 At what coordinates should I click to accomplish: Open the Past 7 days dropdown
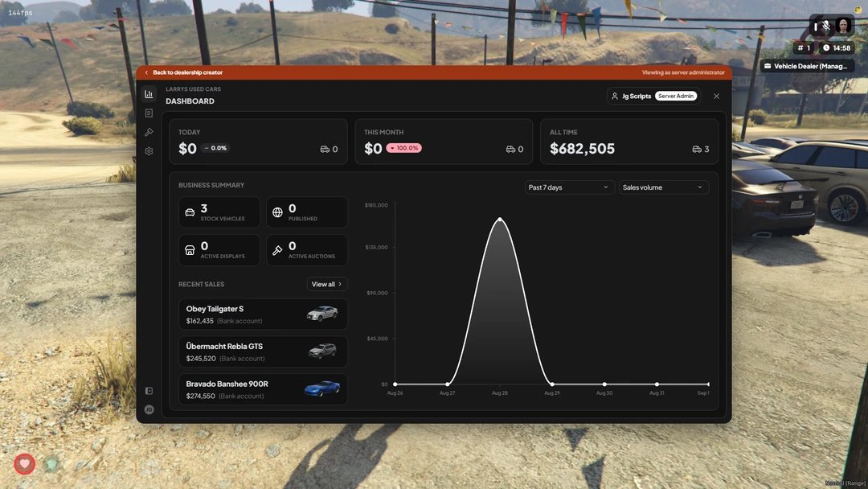pyautogui.click(x=568, y=187)
